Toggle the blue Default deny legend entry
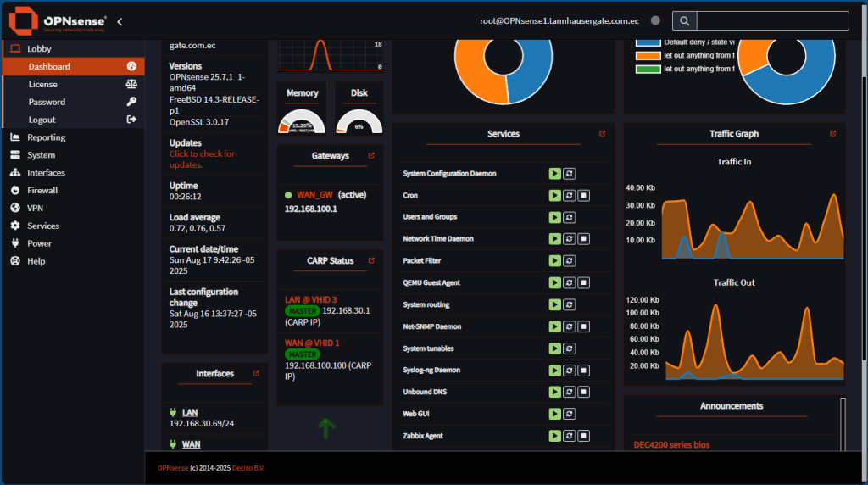The width and height of the screenshot is (868, 485). coord(648,42)
